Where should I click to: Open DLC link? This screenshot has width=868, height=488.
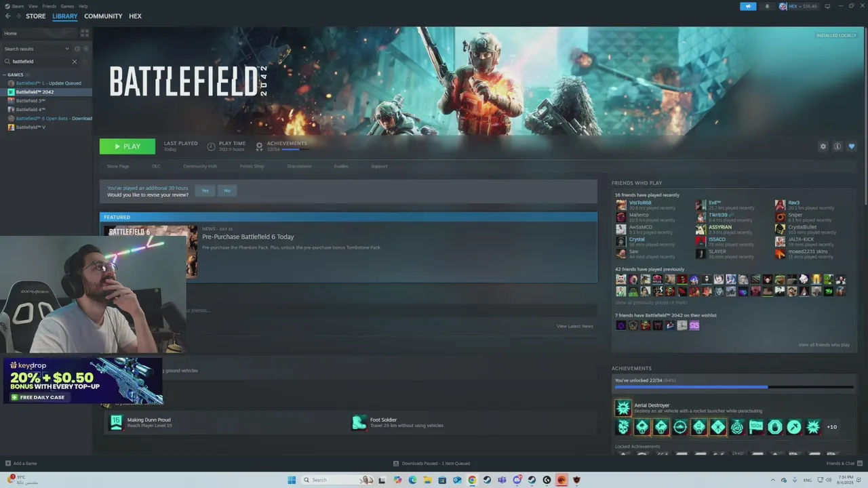pos(156,166)
